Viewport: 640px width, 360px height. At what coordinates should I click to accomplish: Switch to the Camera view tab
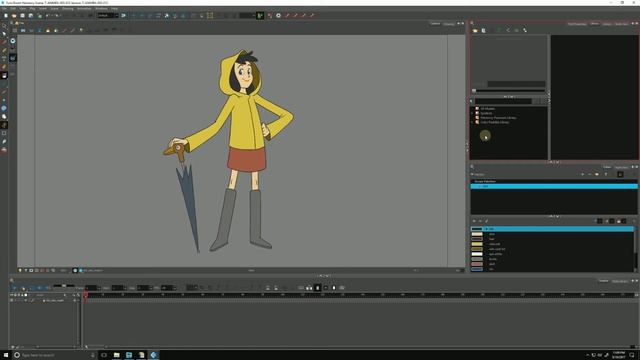coord(436,24)
